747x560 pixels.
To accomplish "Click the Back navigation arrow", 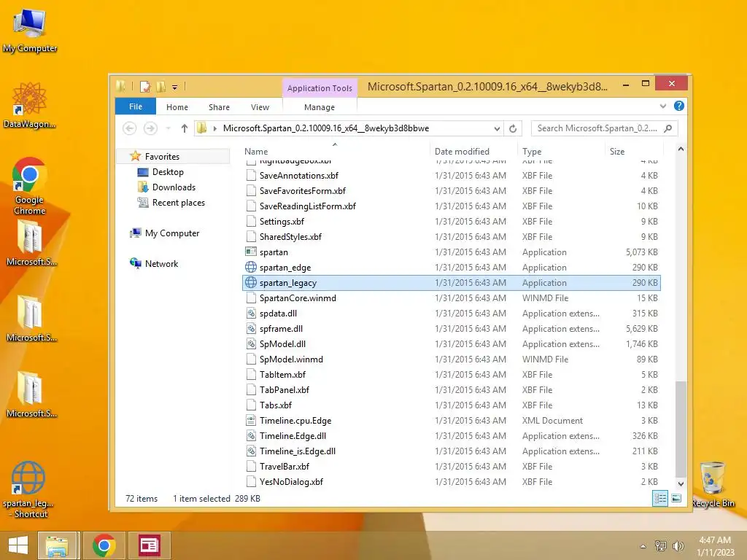I will pyautogui.click(x=130, y=128).
